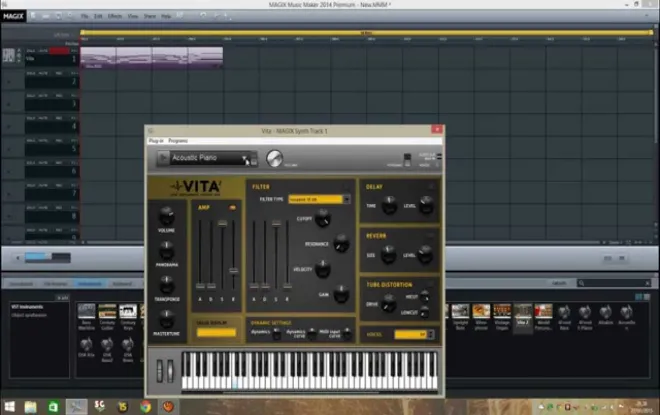Select the Bass Machine instrument thumbnail
This screenshot has height=415, width=660.
pyautogui.click(x=86, y=311)
